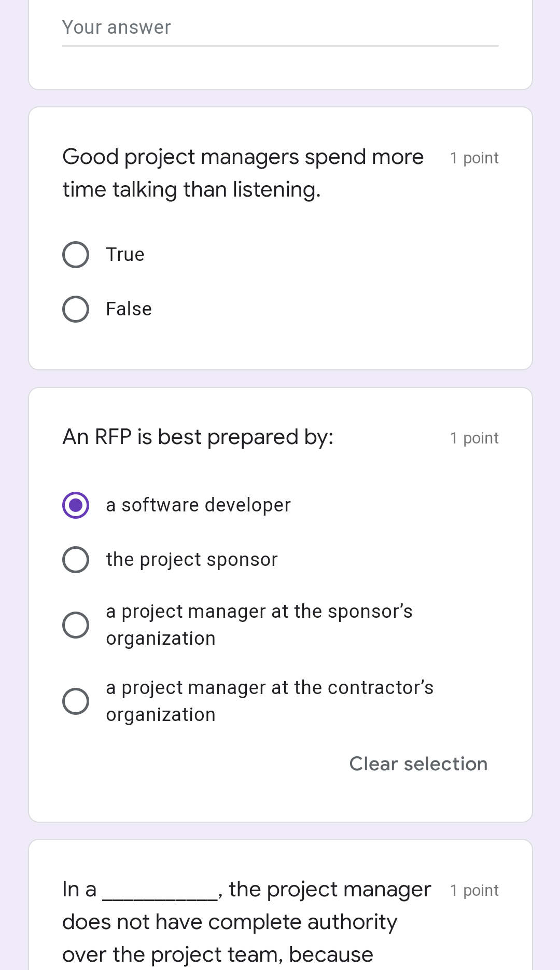
Task: Deselect the currently chosen RFP answer
Action: (418, 763)
